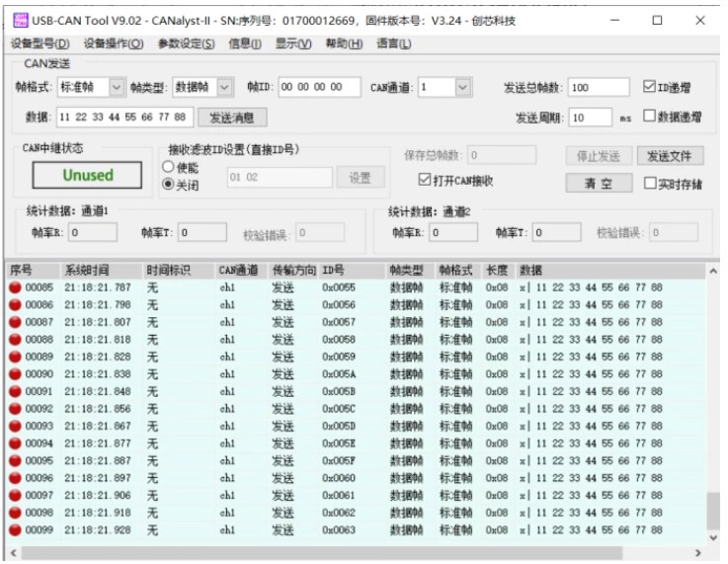
Task: Click the 发送总帧数 field showing 100
Action: point(599,87)
